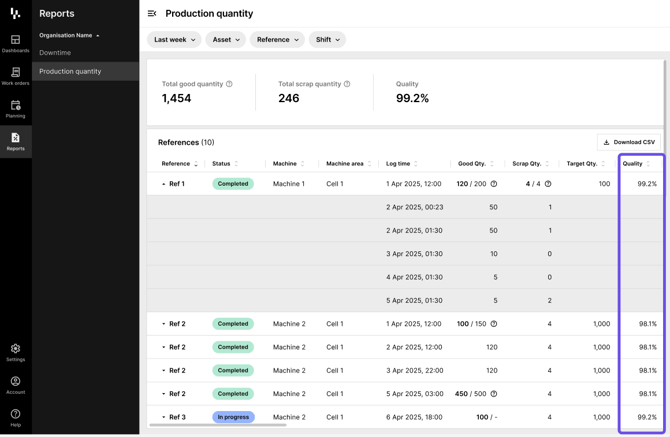
Task: Open the Last week date filter
Action: click(x=174, y=40)
